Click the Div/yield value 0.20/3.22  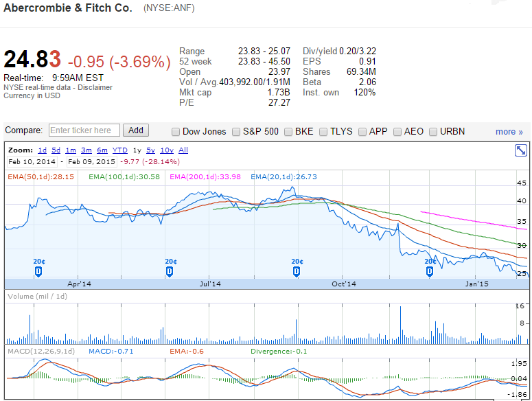[358, 51]
